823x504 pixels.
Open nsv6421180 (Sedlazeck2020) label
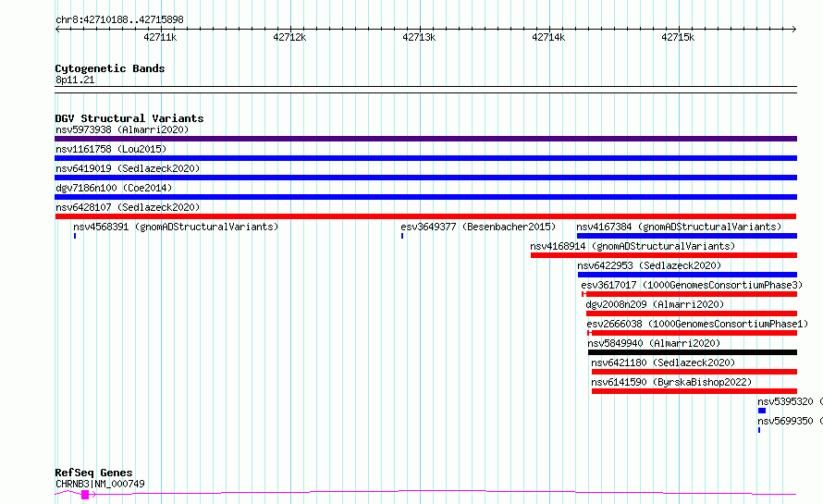click(663, 363)
